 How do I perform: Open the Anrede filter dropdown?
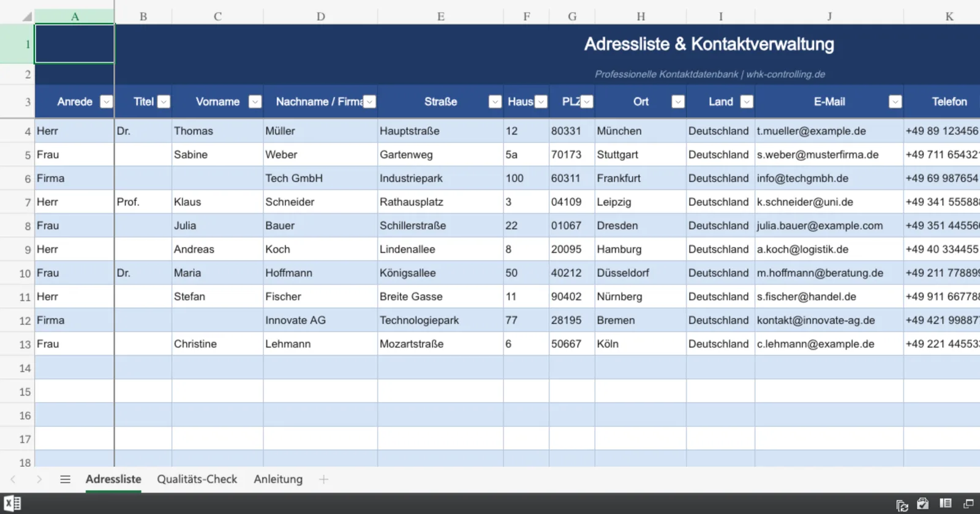tap(107, 102)
